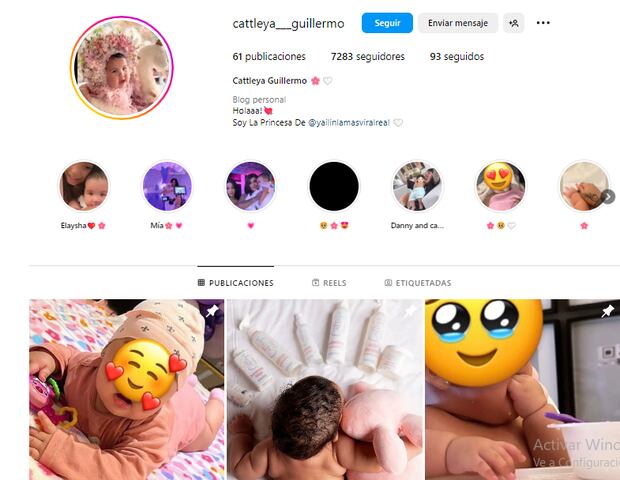Viewport: 620px width, 480px height.
Task: Open the profile picture story ring
Action: point(122,68)
